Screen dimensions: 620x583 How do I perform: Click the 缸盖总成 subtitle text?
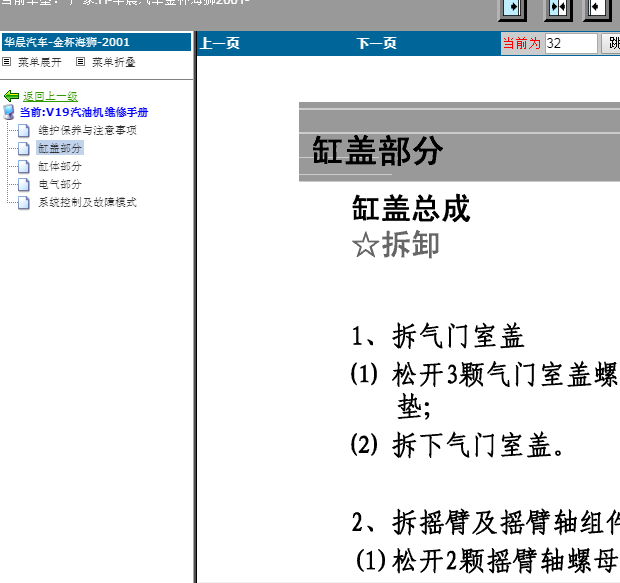(411, 208)
